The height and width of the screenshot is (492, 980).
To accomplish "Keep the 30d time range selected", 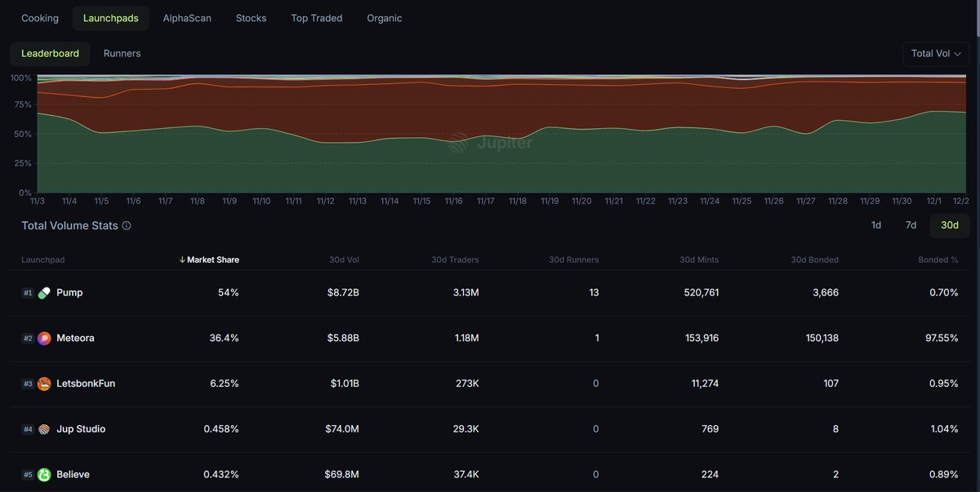I will [x=948, y=224].
